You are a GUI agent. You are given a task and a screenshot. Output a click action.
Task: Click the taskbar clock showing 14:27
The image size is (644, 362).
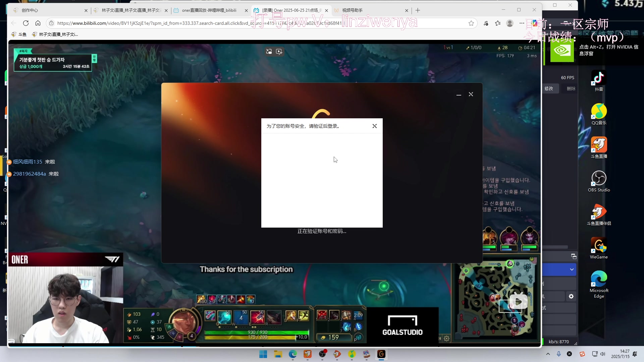[620, 354]
